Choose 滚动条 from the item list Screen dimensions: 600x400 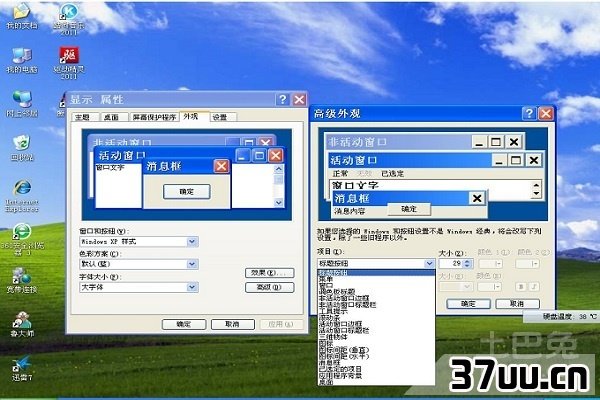click(x=377, y=318)
